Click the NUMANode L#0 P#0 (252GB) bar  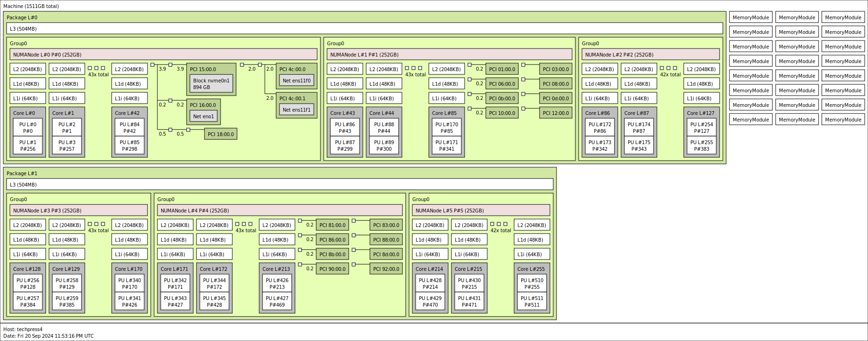(x=164, y=55)
